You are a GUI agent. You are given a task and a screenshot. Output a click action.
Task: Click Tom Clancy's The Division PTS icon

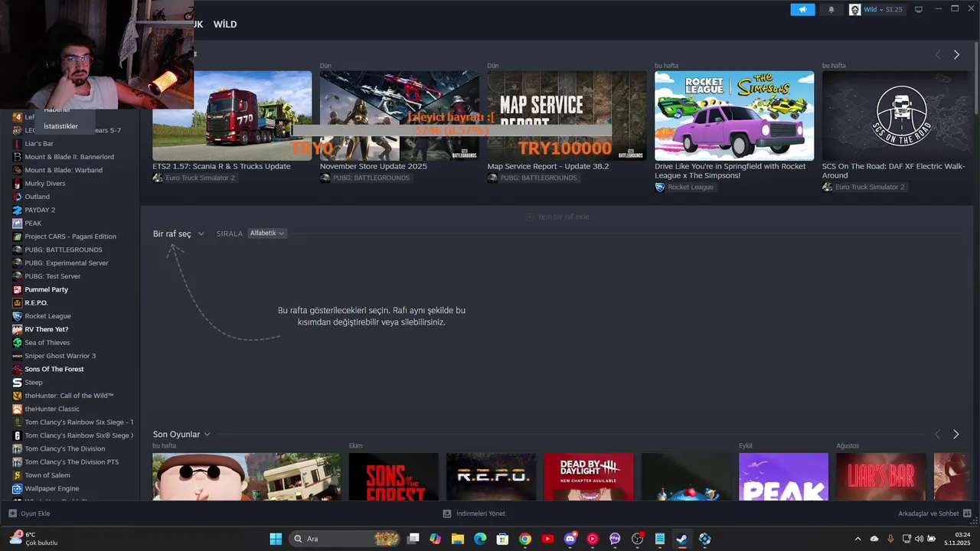point(17,462)
